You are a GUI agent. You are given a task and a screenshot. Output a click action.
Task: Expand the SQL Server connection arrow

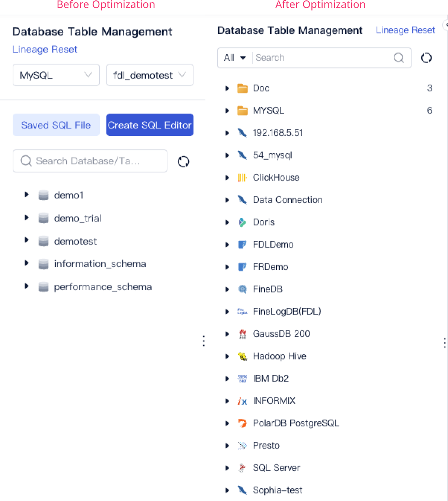227,468
